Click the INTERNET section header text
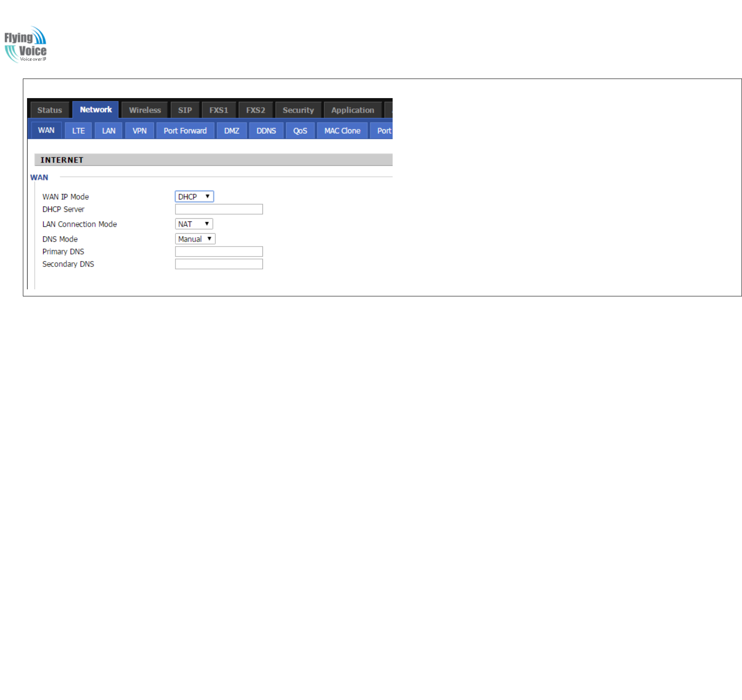This screenshot has width=742, height=700. click(x=62, y=160)
